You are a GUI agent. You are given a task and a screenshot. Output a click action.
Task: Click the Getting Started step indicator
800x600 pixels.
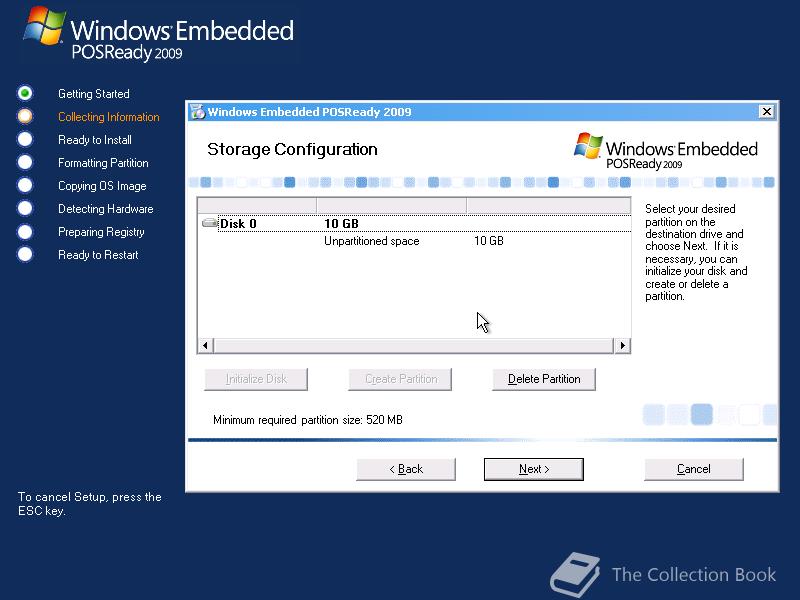24,93
